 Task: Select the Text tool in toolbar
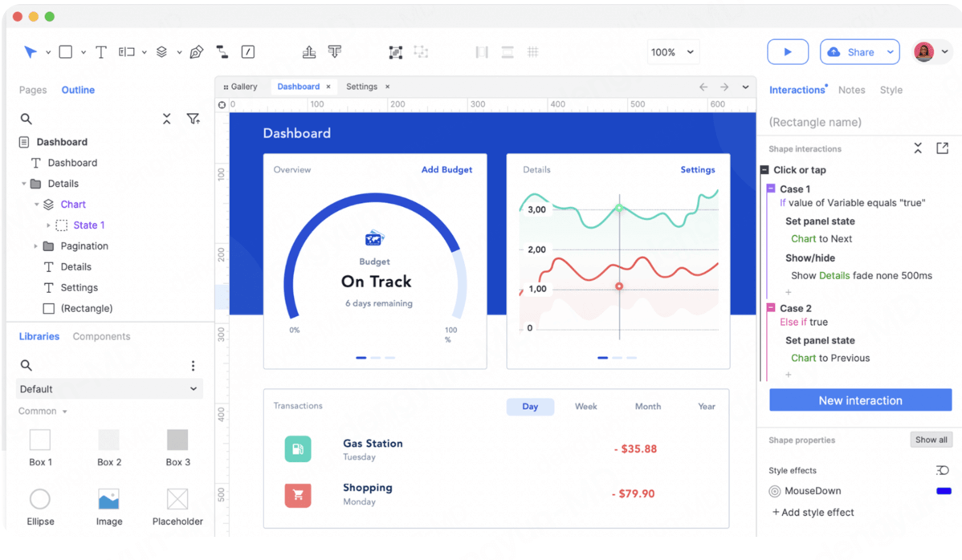click(x=101, y=52)
